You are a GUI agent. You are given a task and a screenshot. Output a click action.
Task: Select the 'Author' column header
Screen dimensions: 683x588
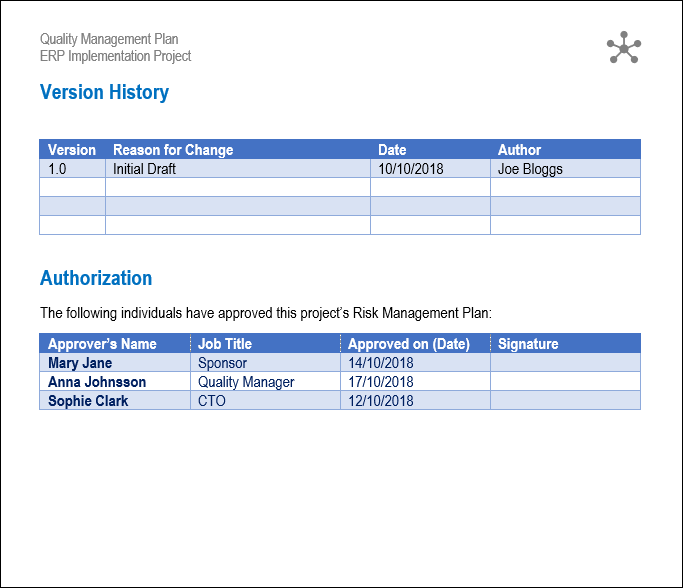(x=519, y=150)
